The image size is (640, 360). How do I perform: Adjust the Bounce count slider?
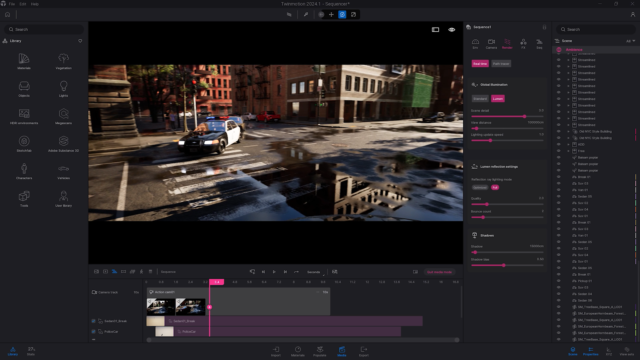click(507, 217)
